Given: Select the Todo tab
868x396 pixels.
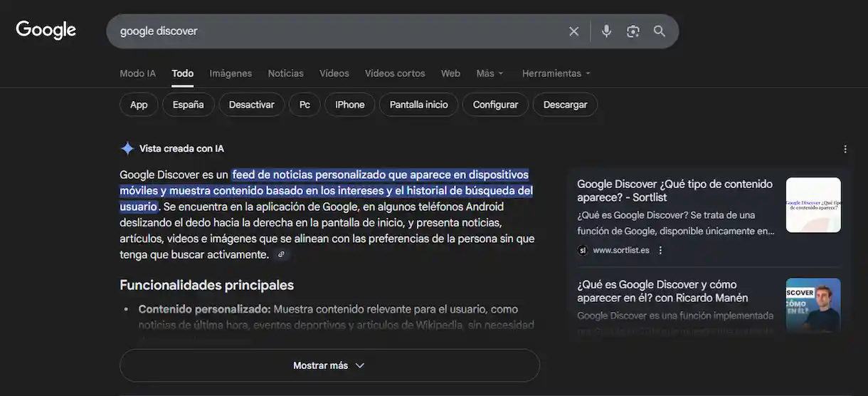Looking at the screenshot, I should 183,73.
